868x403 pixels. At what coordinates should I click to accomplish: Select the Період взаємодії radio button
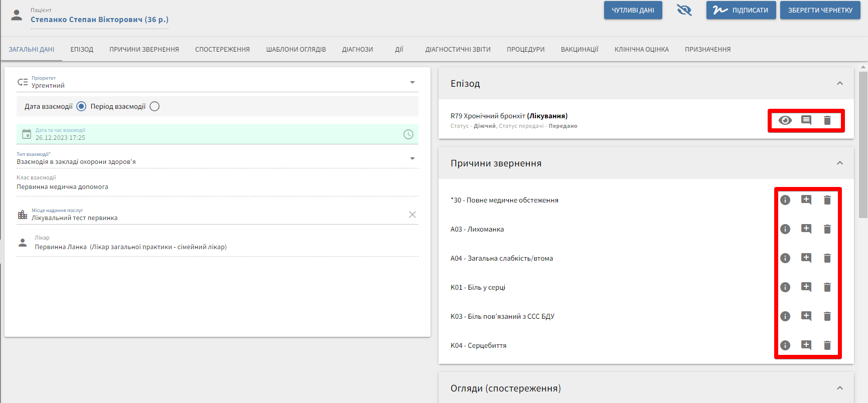tap(155, 106)
